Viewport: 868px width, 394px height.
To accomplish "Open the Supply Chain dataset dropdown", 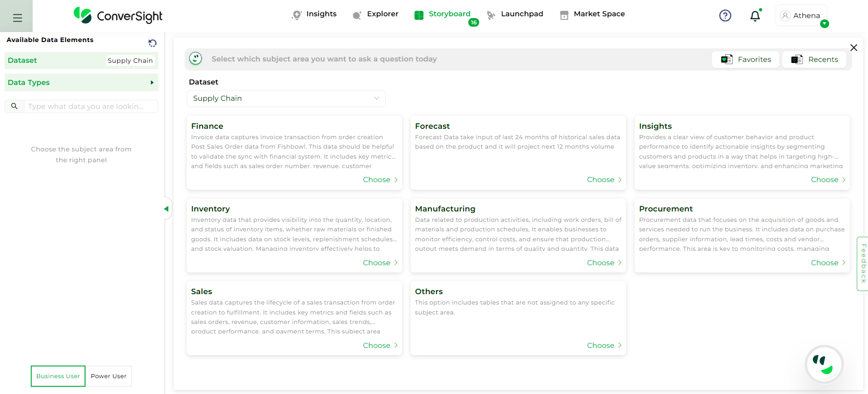I will [286, 98].
